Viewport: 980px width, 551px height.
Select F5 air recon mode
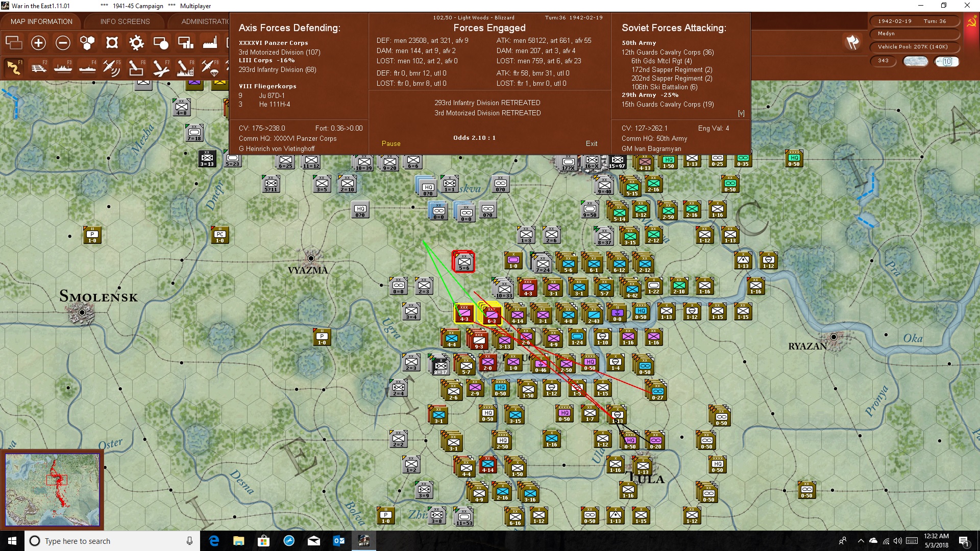[112, 67]
